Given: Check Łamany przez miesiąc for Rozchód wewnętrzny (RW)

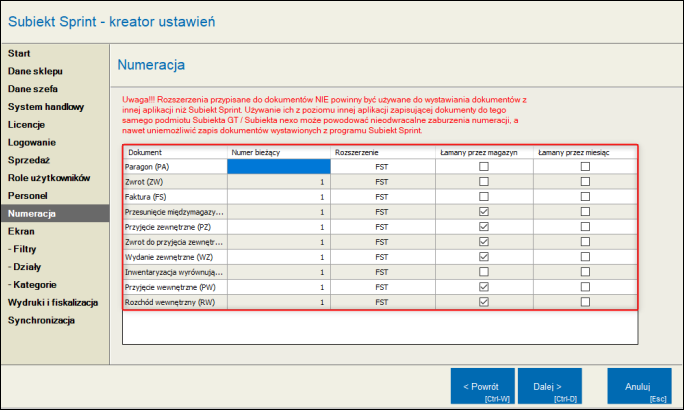Looking at the screenshot, I should 585,302.
